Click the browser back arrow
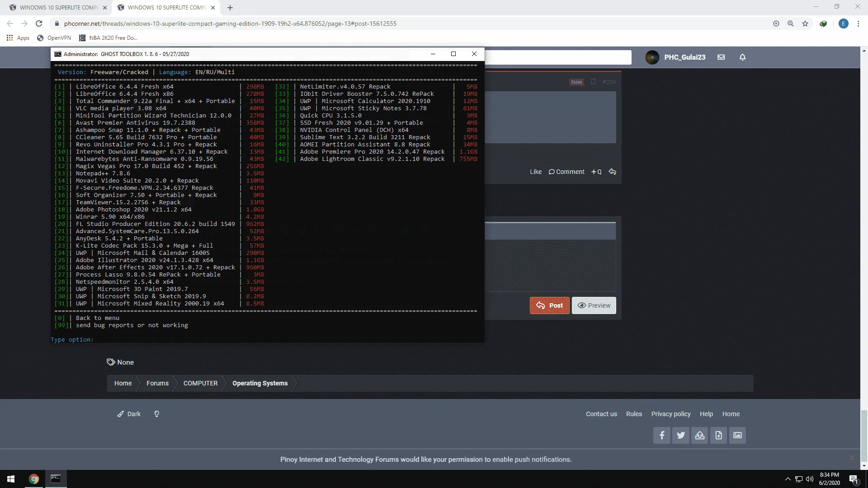Screen dimensions: 868x488 point(10,23)
